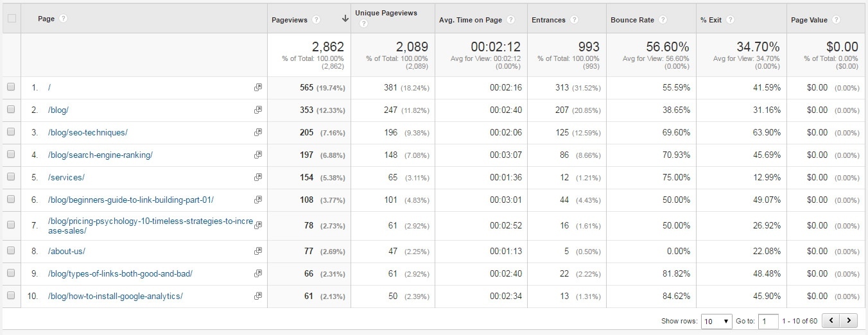
Task: Click the previous page arrow in pagination
Action: pos(832,321)
